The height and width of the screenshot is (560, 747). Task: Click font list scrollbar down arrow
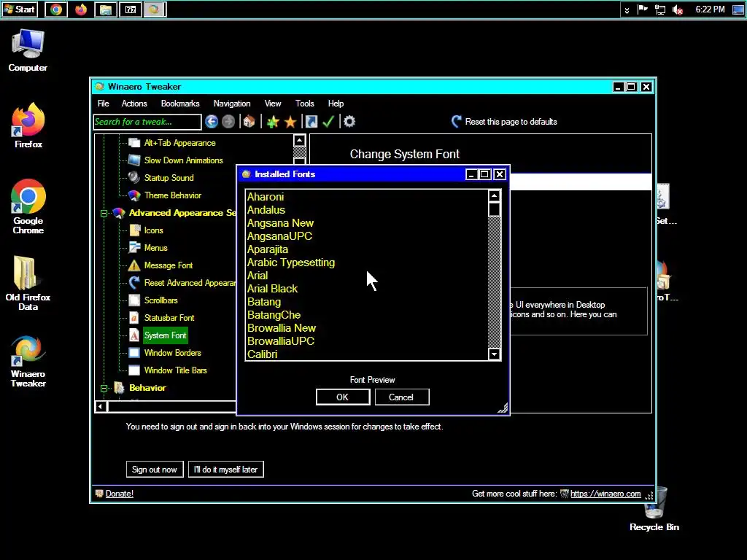click(x=494, y=354)
